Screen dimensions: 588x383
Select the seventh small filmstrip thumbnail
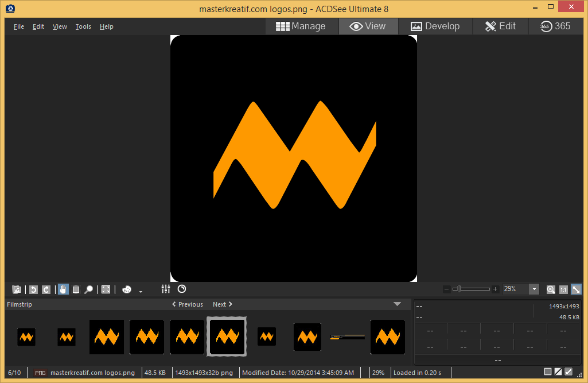pyautogui.click(x=267, y=337)
